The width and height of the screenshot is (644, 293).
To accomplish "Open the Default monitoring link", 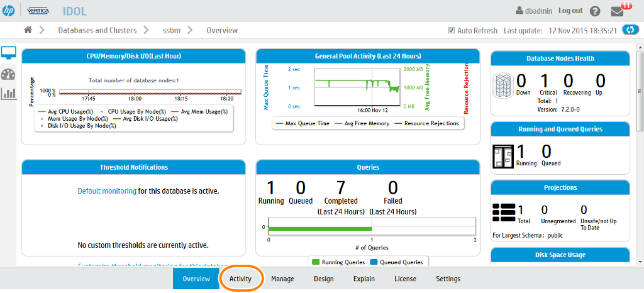I will [x=106, y=191].
